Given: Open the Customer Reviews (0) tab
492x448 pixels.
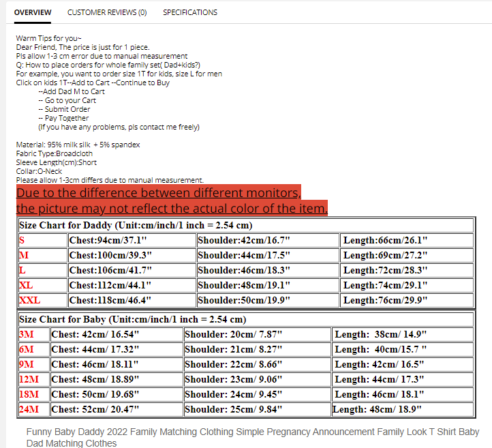Looking at the screenshot, I should pyautogui.click(x=107, y=12).
